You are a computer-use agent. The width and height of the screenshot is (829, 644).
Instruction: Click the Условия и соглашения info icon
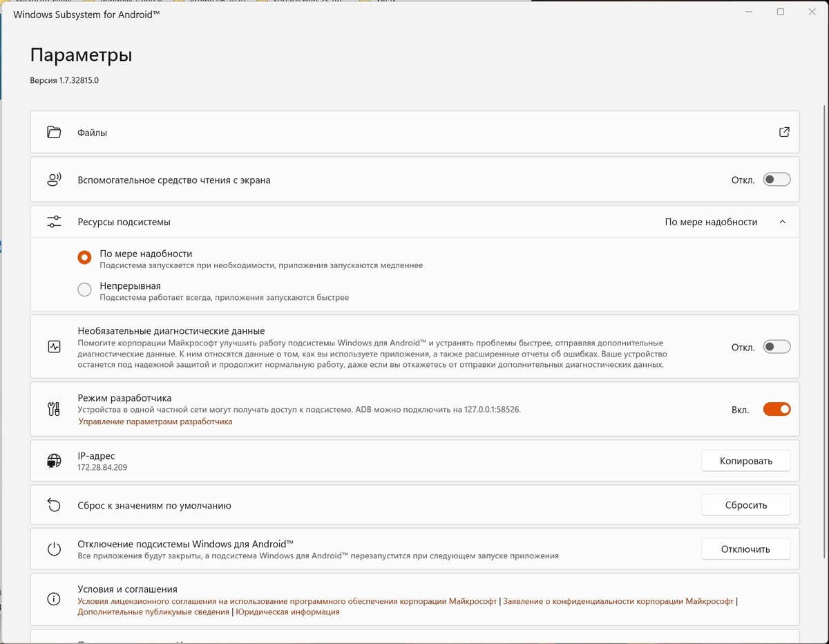54,600
